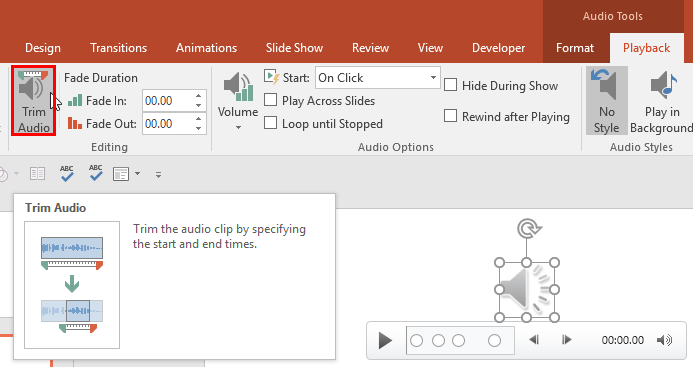Click the Trim Audio button
693x367 pixels.
pyautogui.click(x=34, y=101)
